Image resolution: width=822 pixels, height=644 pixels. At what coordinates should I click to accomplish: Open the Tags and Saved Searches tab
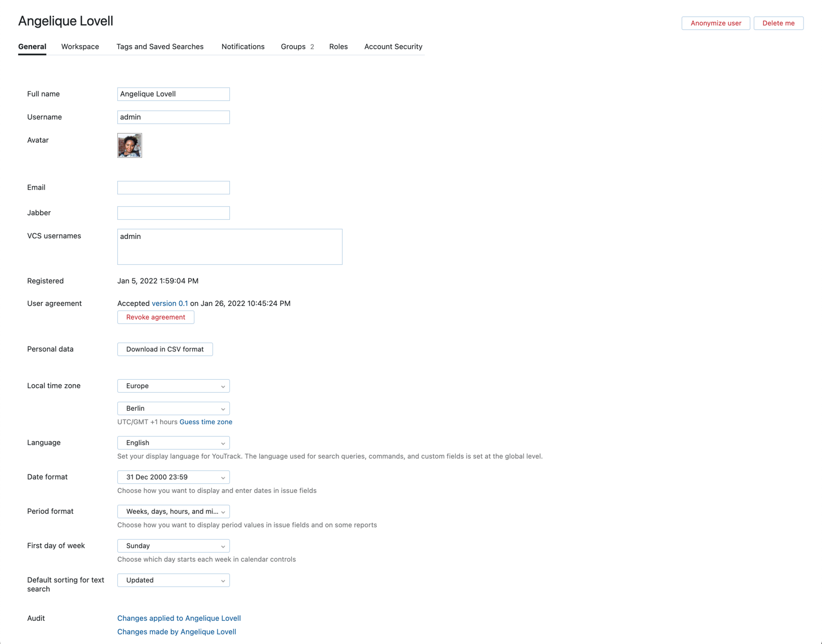point(159,47)
